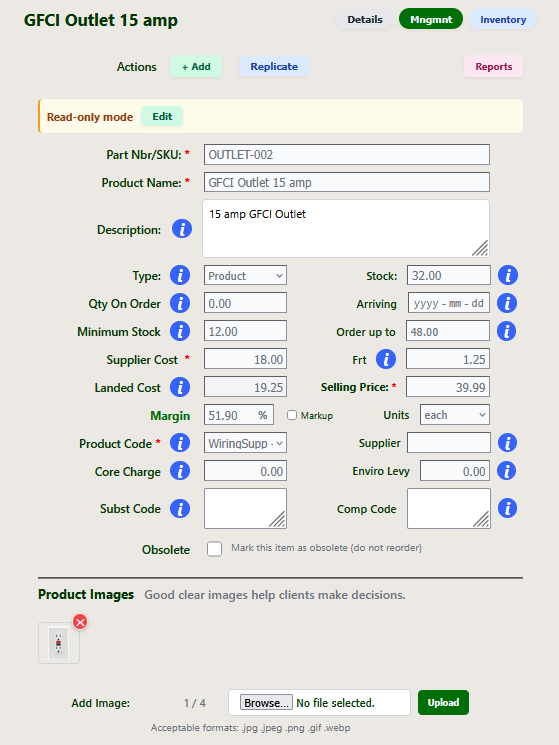The height and width of the screenshot is (745, 559).
Task: Click the Replicate button
Action: pyautogui.click(x=274, y=67)
